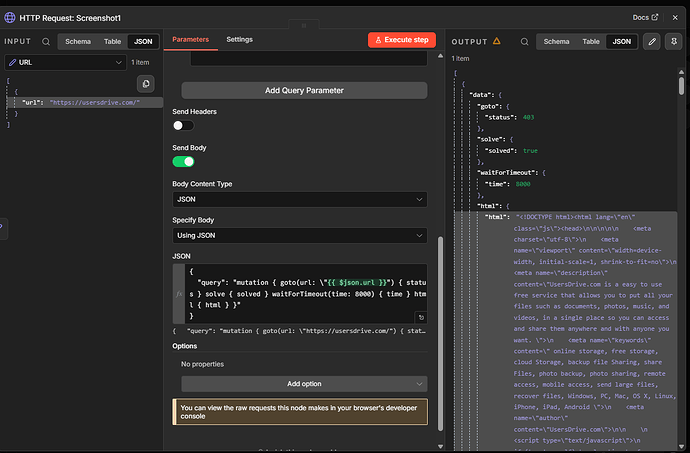The width and height of the screenshot is (690, 453).
Task: Click the output warning triangle icon
Action: tap(497, 42)
